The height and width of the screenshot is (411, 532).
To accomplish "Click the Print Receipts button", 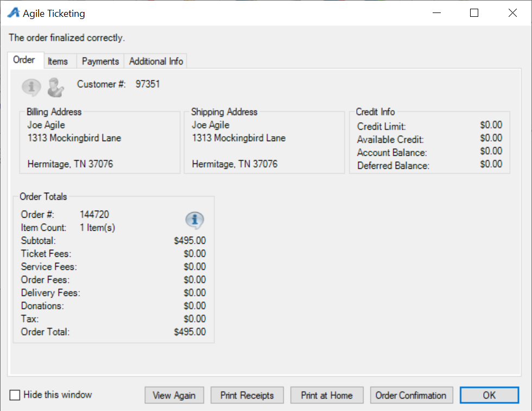I will click(247, 395).
